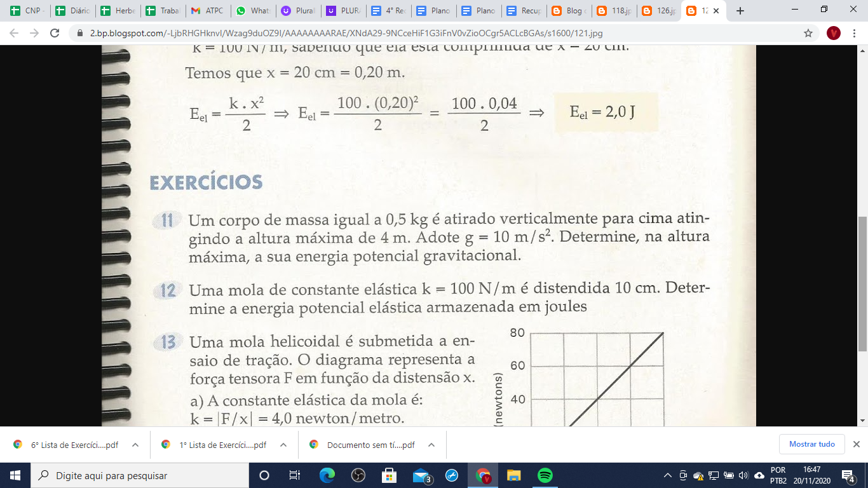This screenshot has height=488, width=868.
Task: Click the taskbar search box
Action: [x=139, y=475]
